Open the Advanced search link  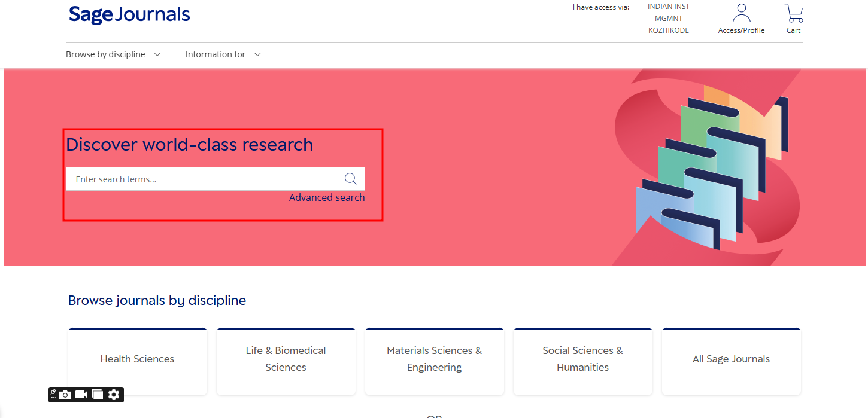[x=326, y=197]
